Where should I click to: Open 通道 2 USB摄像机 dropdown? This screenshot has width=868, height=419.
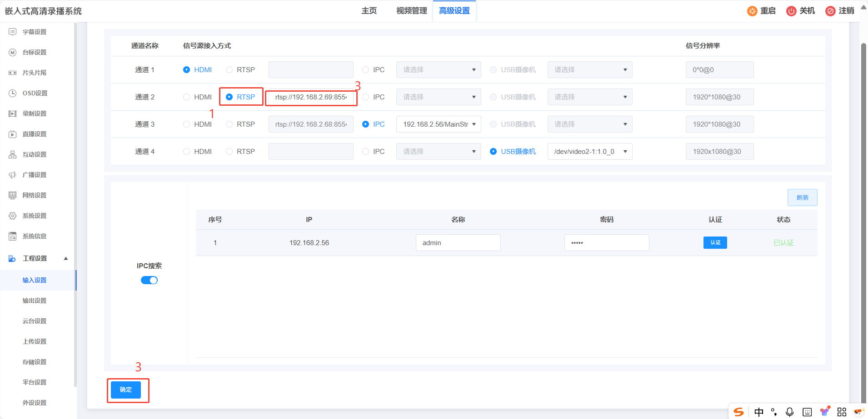click(590, 97)
